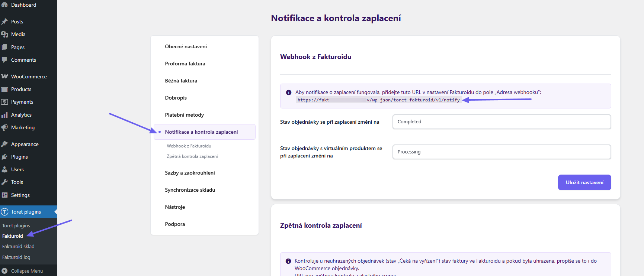Click the Users person icon
This screenshot has width=644, height=276.
4,169
